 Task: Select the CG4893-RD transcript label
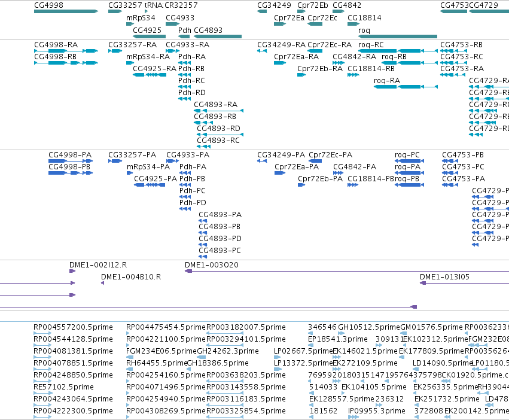pos(218,128)
